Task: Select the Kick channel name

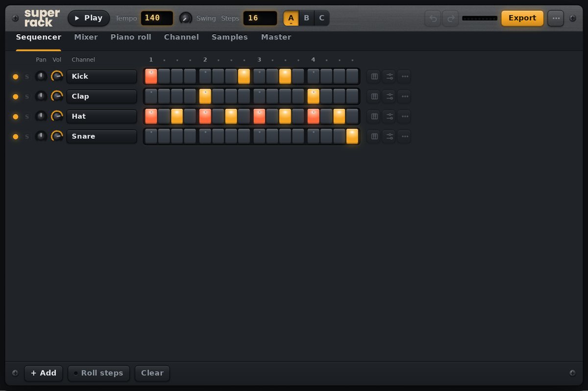Action: 102,76
